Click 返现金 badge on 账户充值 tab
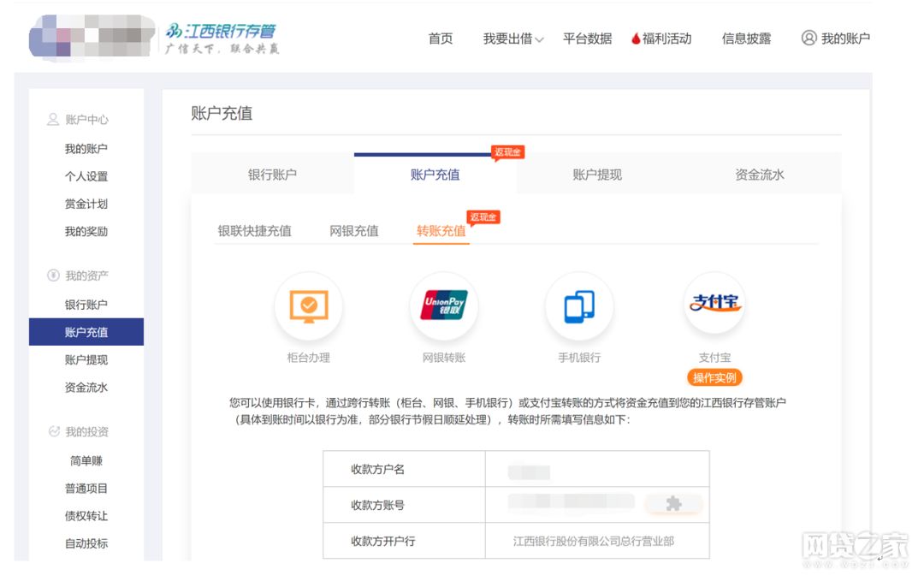The image size is (924, 575). tap(508, 152)
